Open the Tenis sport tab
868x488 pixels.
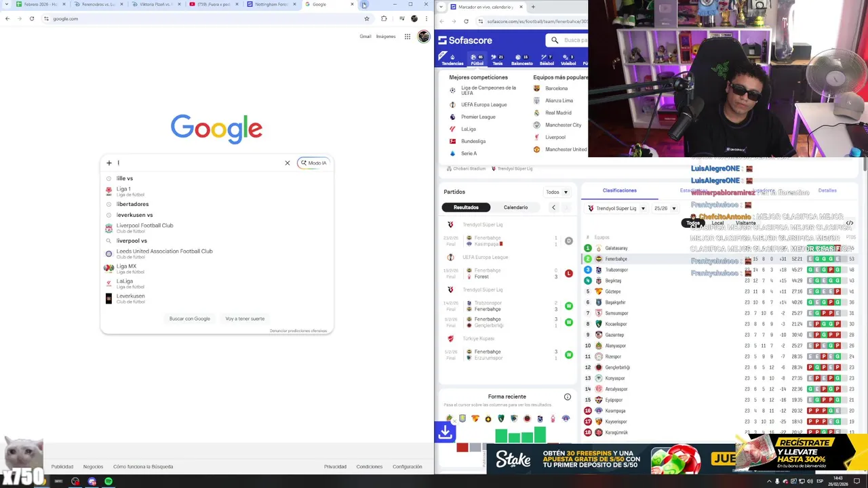(x=497, y=60)
